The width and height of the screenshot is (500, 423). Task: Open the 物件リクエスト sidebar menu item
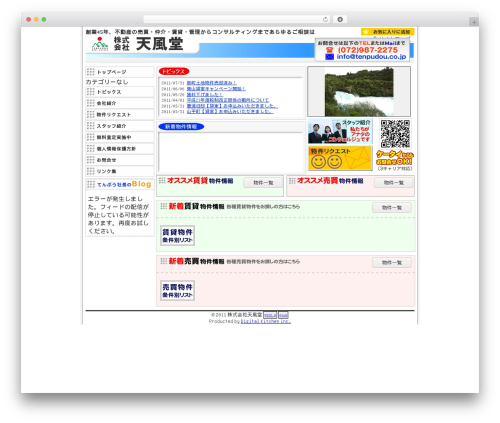point(120,114)
